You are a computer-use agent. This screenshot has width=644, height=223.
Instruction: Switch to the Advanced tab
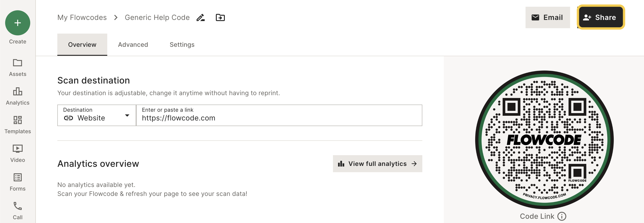(133, 45)
